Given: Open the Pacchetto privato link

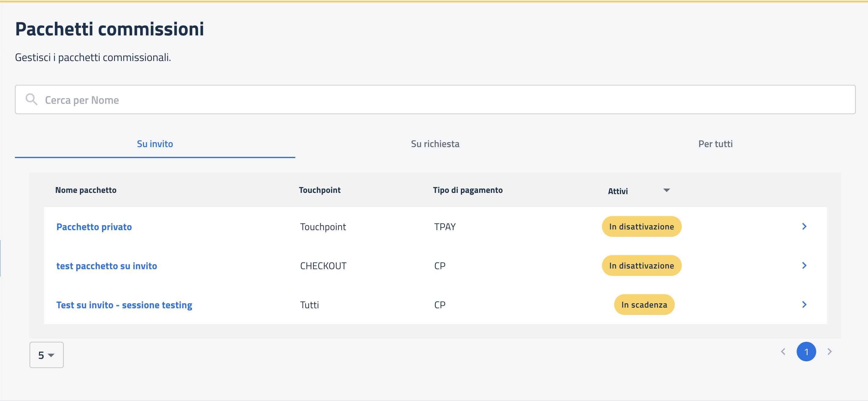Looking at the screenshot, I should (94, 227).
